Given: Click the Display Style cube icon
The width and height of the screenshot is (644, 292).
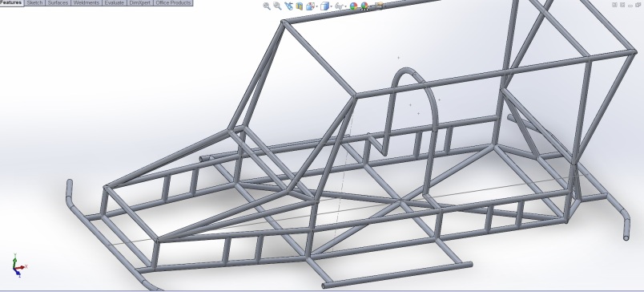Looking at the screenshot, I should 325,6.
